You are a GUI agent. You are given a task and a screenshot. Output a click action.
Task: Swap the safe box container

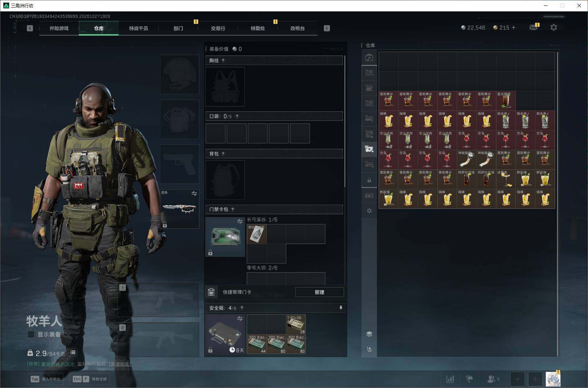tap(240, 319)
